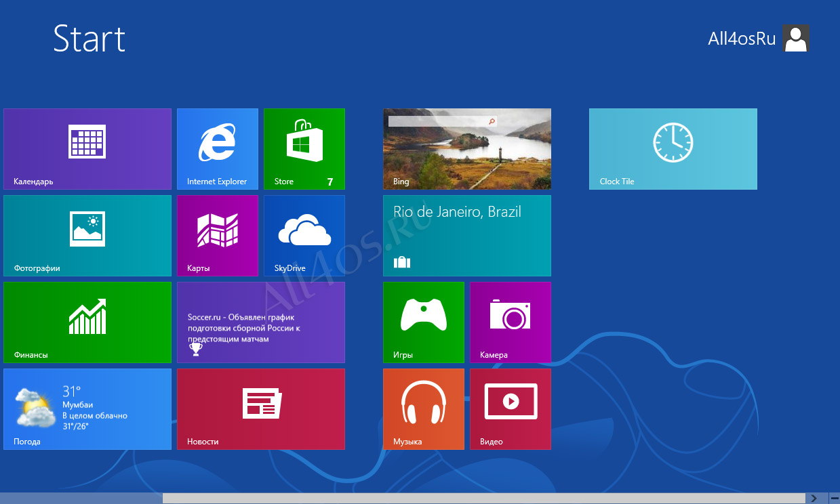Open the Bing tile
Image resolution: width=840 pixels, height=504 pixels.
click(467, 149)
